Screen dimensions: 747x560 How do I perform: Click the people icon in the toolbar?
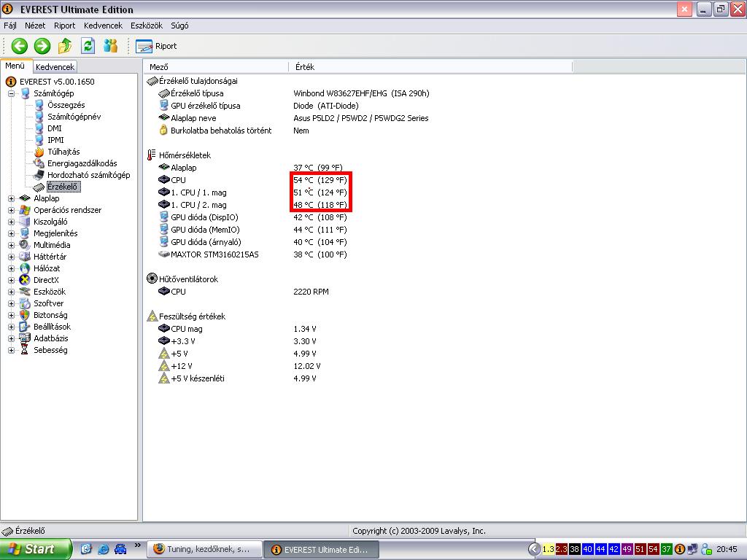pos(111,46)
